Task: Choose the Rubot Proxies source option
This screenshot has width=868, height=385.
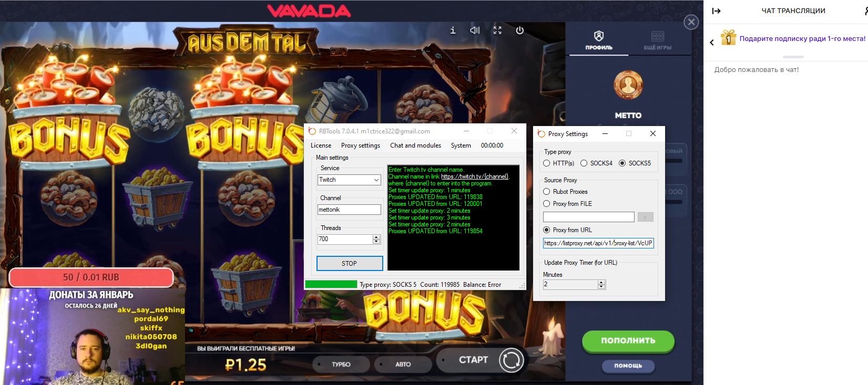Action: coord(547,192)
